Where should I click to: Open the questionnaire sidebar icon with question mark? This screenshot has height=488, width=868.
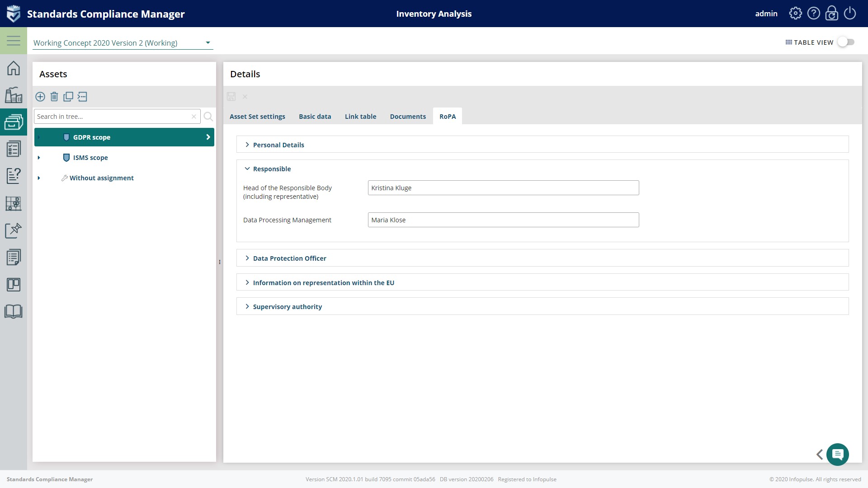(14, 176)
